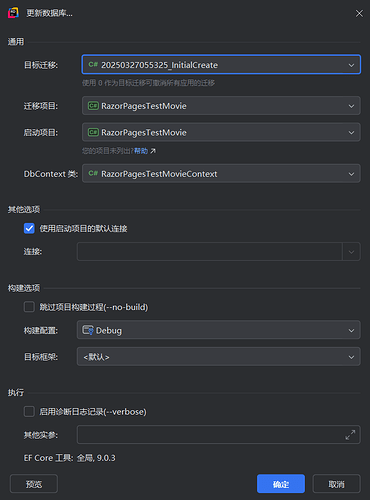Screen dimensions: 370x500
Task: Click the external link arrow beside help
Action: click(x=153, y=151)
